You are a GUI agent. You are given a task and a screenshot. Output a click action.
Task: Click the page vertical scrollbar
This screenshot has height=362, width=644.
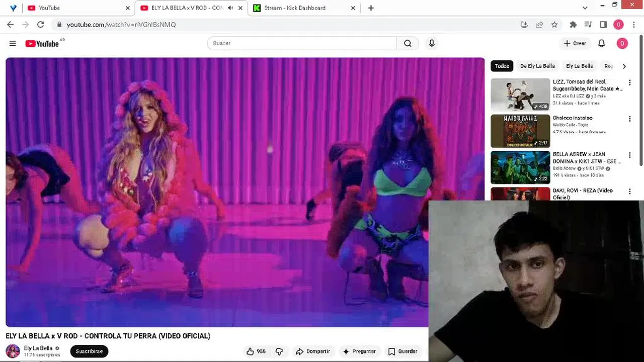click(x=641, y=101)
